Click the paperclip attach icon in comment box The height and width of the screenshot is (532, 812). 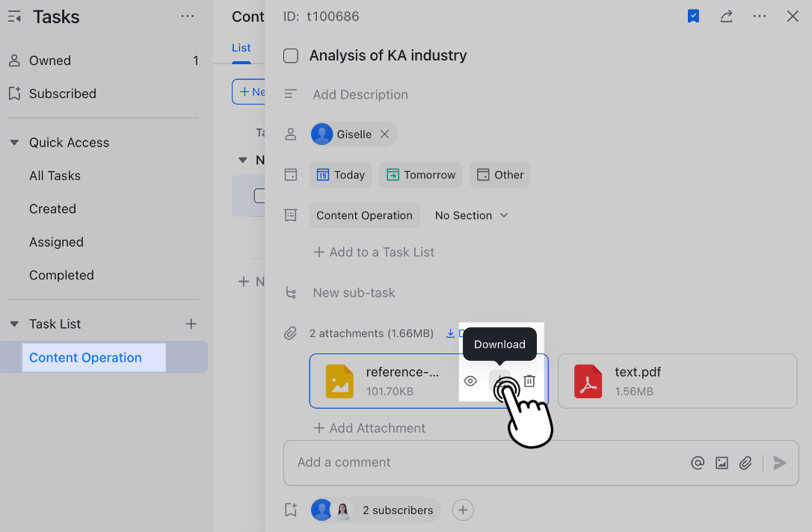click(x=745, y=463)
